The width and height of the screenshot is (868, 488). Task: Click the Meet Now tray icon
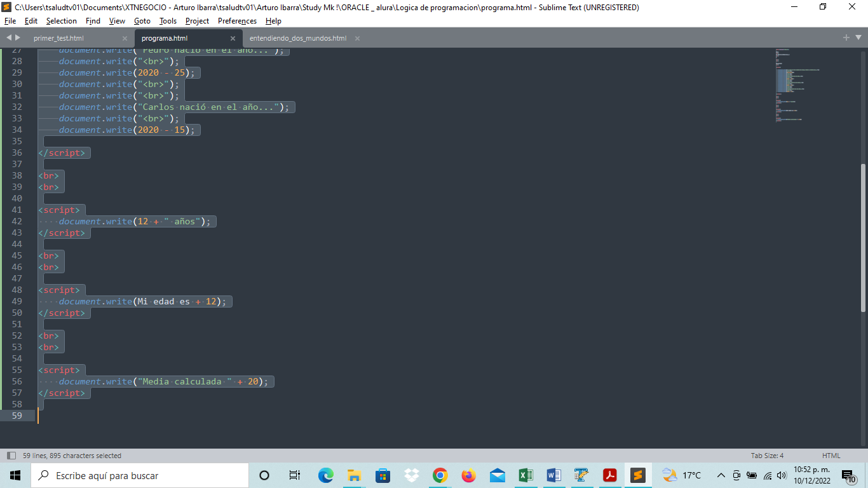pos(736,475)
